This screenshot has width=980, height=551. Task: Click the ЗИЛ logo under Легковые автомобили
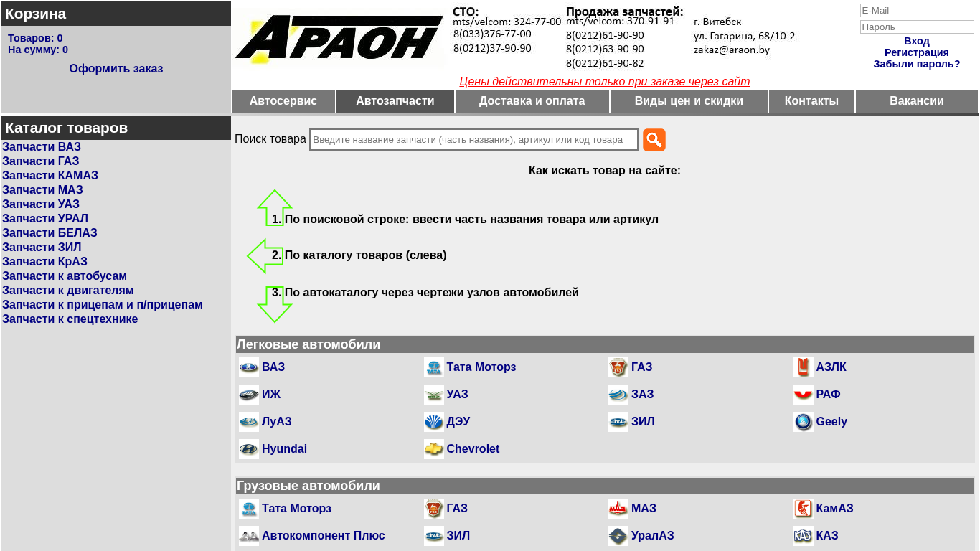(618, 422)
